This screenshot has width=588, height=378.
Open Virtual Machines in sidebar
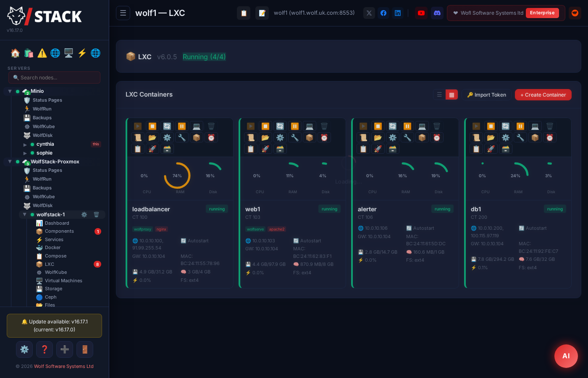click(63, 281)
